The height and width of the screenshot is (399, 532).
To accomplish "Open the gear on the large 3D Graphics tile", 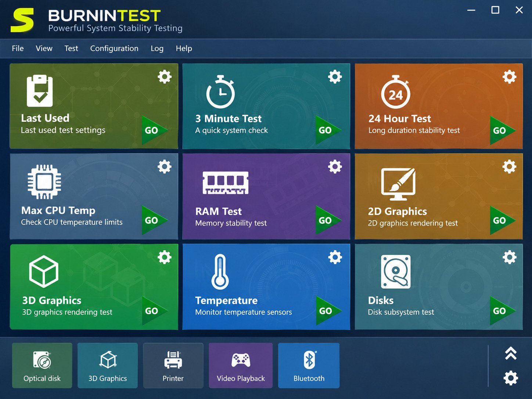I will [x=165, y=257].
